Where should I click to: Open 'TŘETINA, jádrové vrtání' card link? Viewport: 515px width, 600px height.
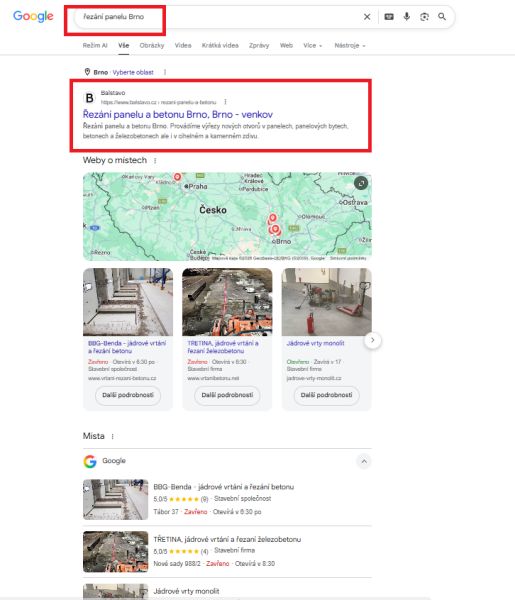point(223,347)
